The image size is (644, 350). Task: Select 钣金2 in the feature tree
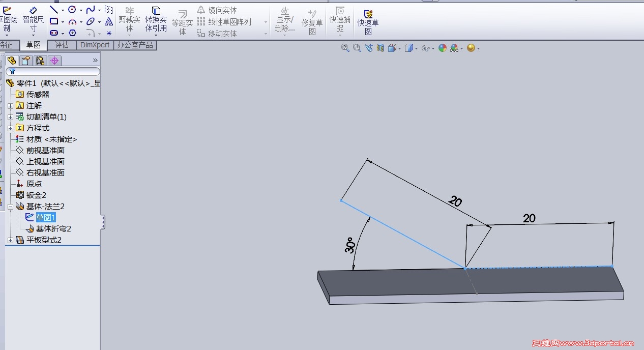coord(36,195)
